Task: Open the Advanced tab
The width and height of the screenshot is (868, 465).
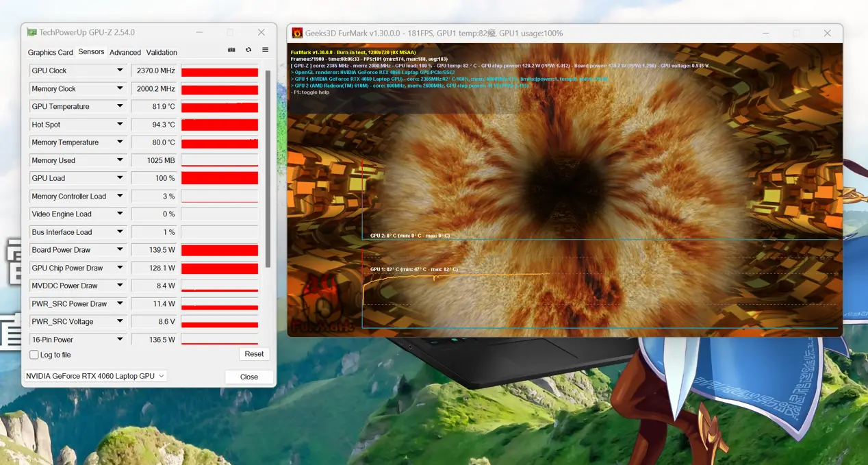Action: point(125,52)
